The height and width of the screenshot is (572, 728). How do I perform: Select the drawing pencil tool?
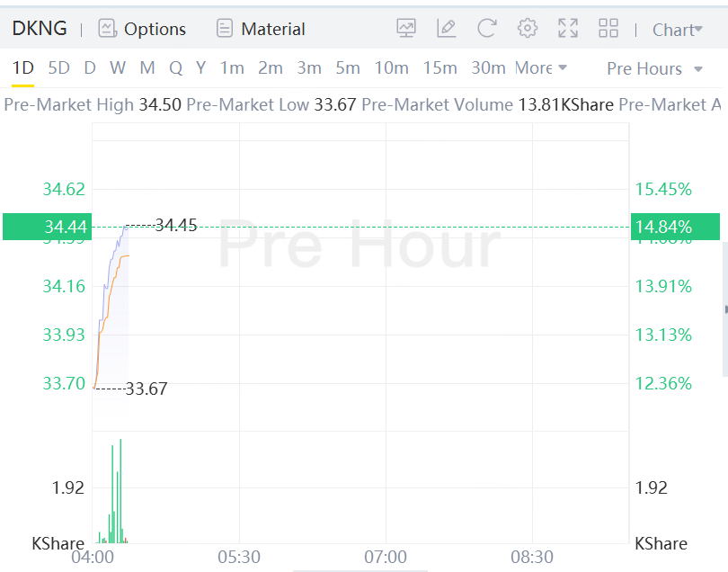(x=447, y=29)
